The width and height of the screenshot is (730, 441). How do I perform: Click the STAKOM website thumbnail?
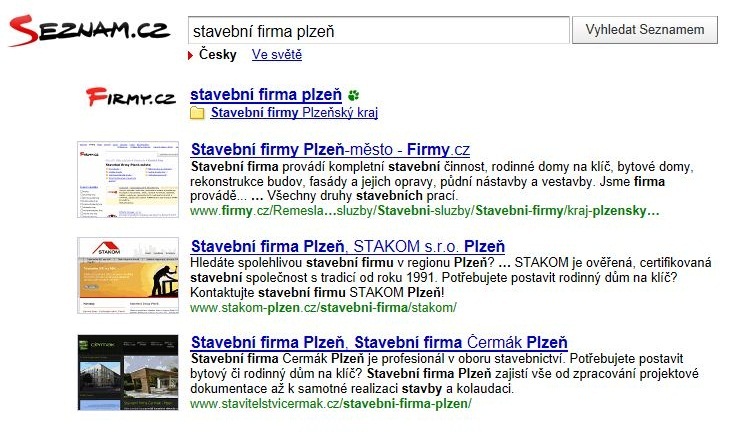128,275
